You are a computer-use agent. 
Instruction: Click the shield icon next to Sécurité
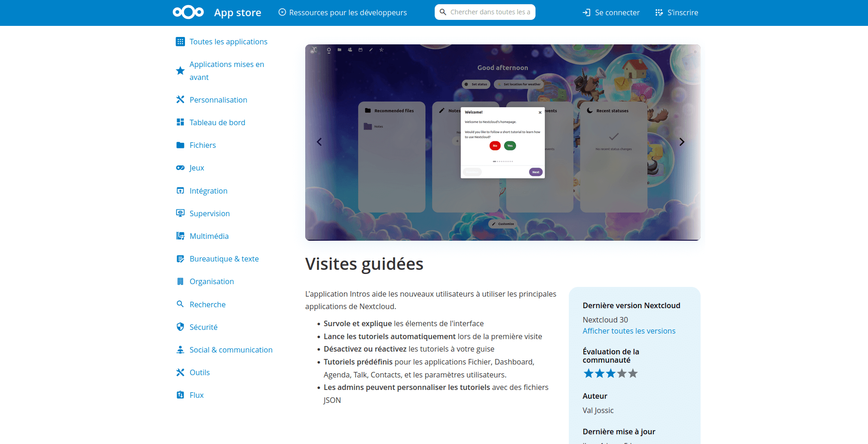tap(180, 327)
